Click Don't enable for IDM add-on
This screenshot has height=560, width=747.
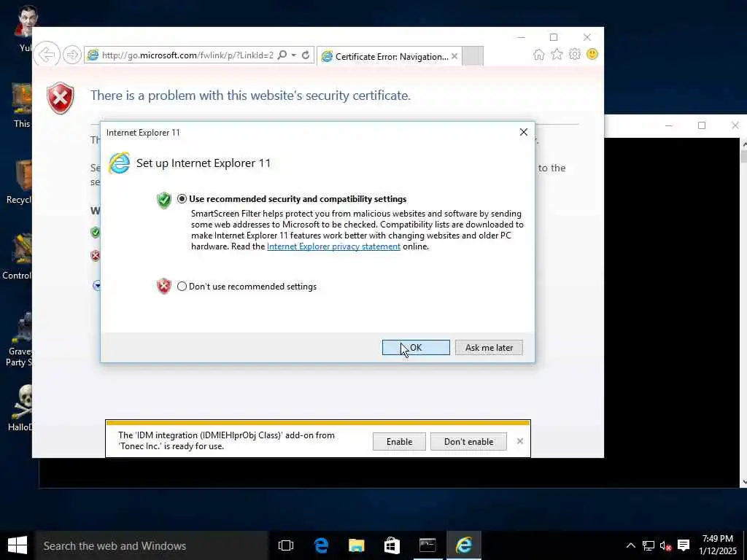[469, 441]
